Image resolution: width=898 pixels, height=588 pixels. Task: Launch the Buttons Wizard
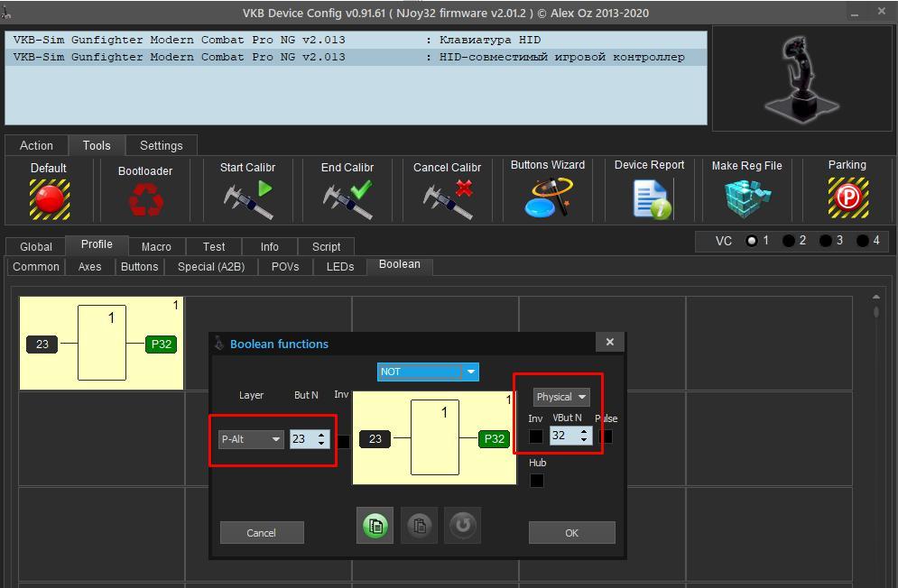pyautogui.click(x=548, y=198)
